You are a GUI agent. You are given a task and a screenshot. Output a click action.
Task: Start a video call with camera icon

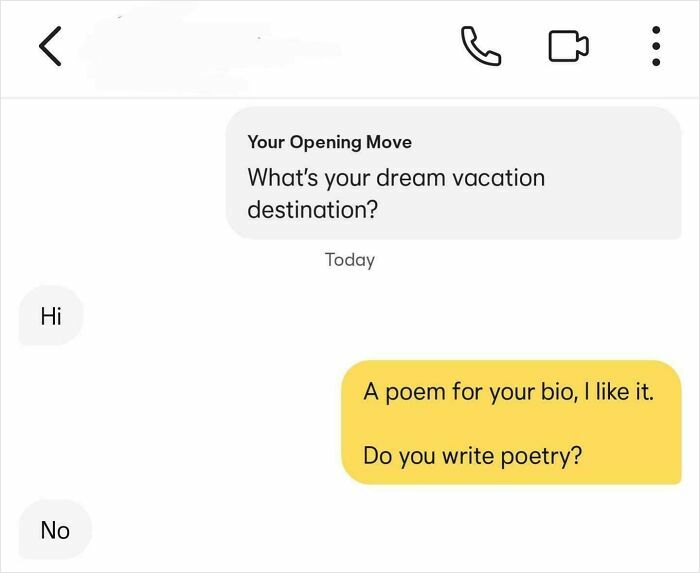click(x=567, y=46)
